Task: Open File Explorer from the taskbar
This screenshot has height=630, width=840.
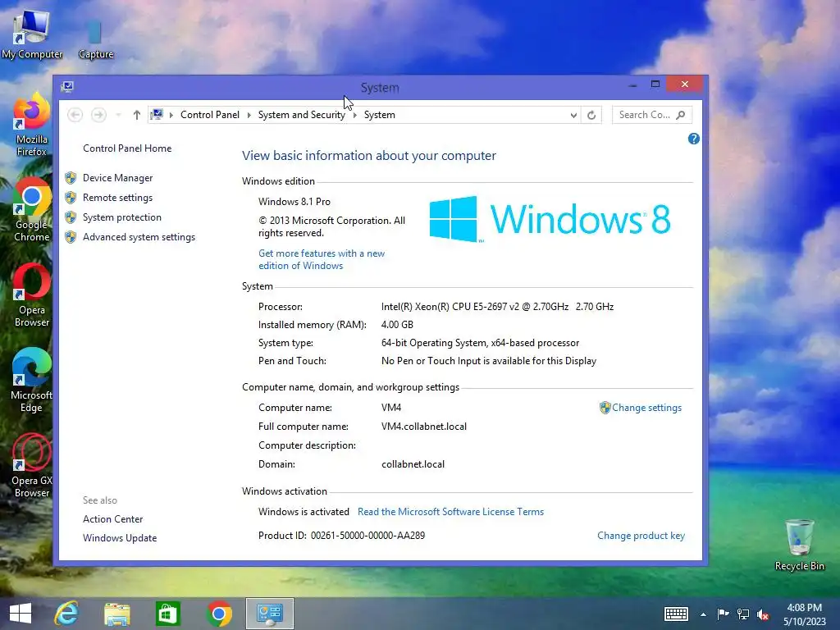Action: pos(117,614)
